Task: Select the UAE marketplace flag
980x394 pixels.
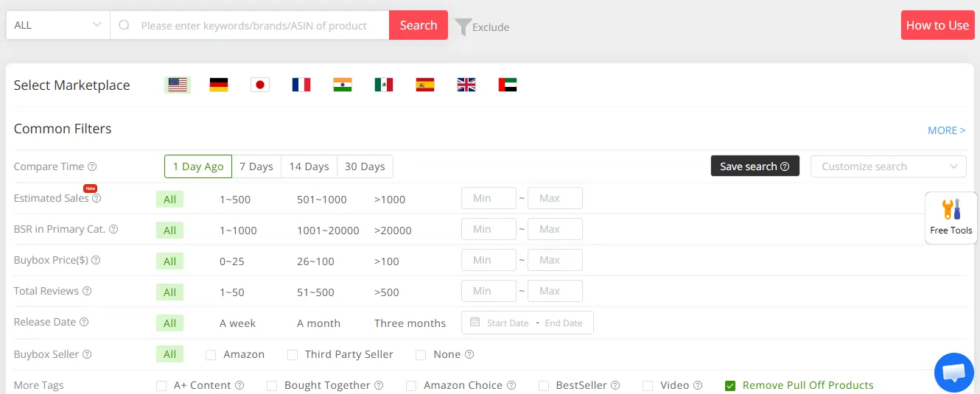Action: [508, 85]
